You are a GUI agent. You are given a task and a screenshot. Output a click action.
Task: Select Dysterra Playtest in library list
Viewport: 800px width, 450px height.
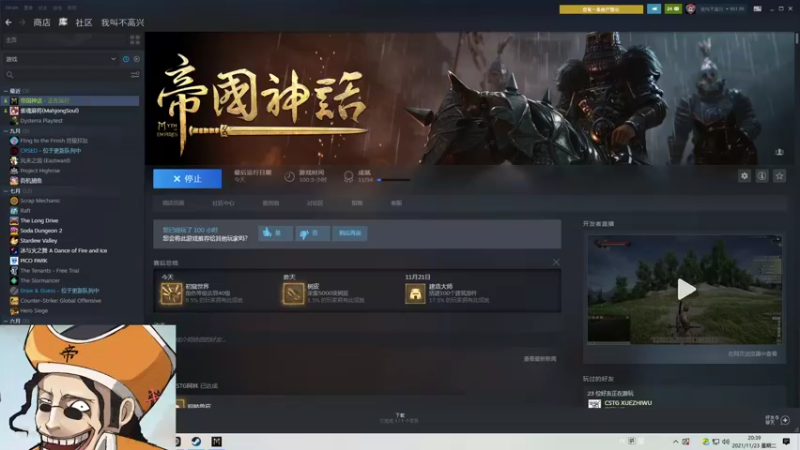click(x=41, y=121)
